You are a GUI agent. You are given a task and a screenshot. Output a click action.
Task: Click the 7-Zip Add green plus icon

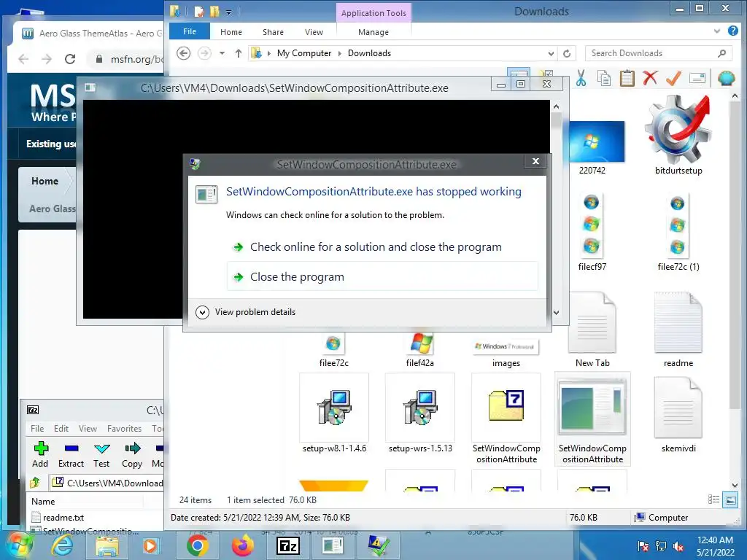(41, 448)
